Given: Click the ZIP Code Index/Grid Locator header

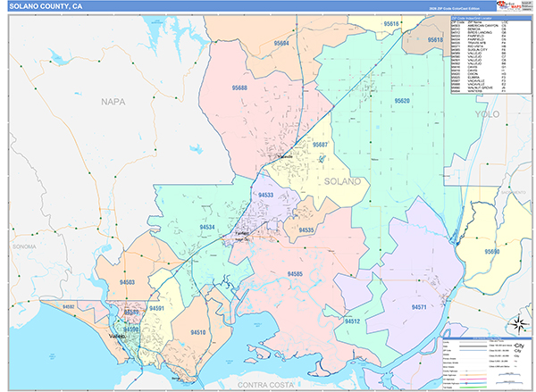Looking at the screenshot, I should point(481,16).
